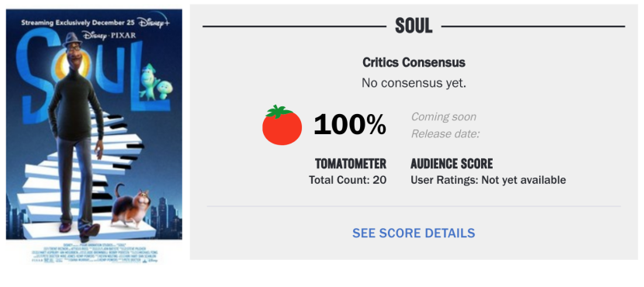Click User Ratings: Not yet available text
This screenshot has height=287, width=644.
click(x=488, y=180)
